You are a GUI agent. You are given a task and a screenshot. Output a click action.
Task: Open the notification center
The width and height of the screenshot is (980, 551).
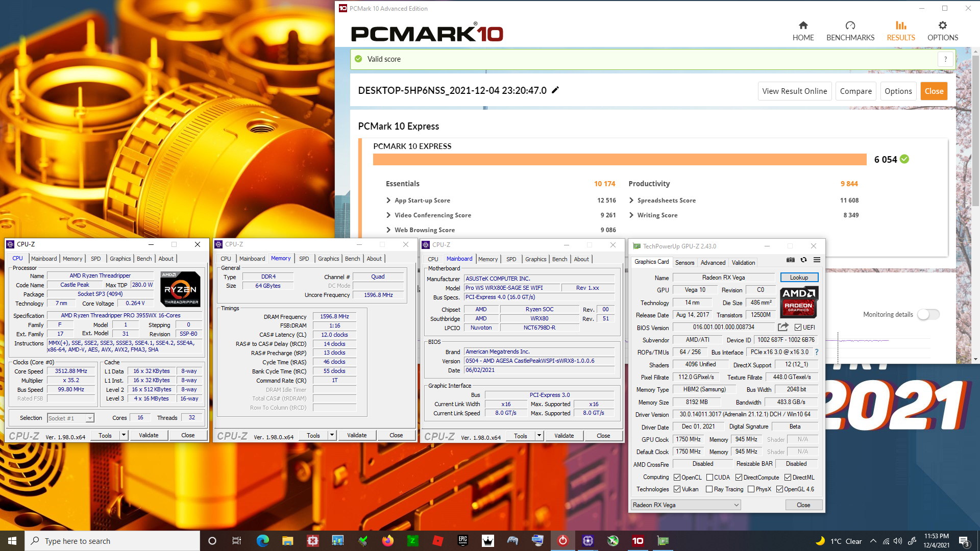[964, 541]
